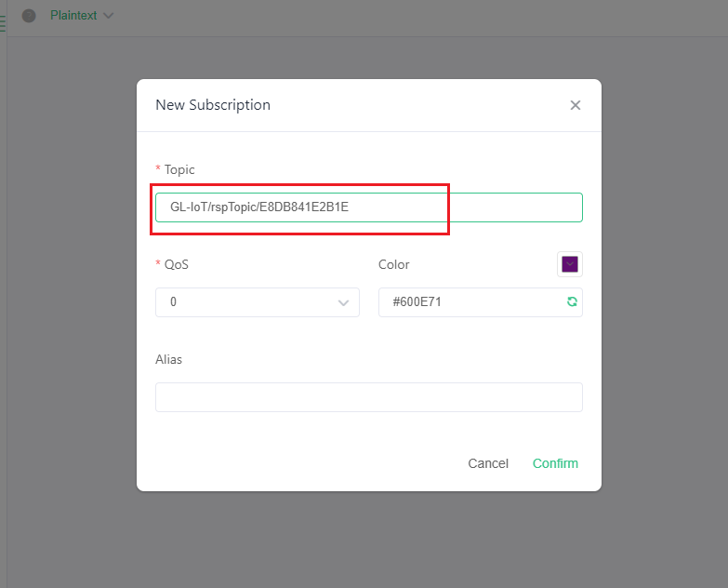Screen dimensions: 728x588
Task: Open the Plaintext format dropdown
Action: click(82, 15)
